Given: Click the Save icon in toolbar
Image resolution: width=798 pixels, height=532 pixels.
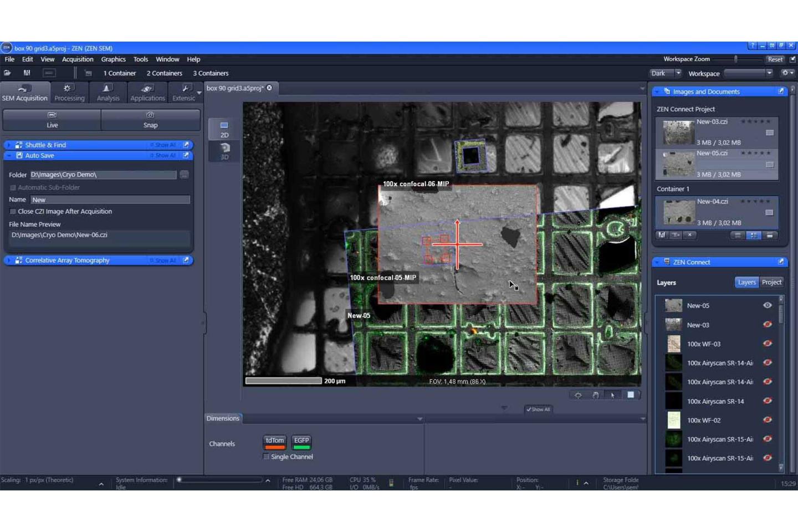Looking at the screenshot, I should [x=27, y=73].
